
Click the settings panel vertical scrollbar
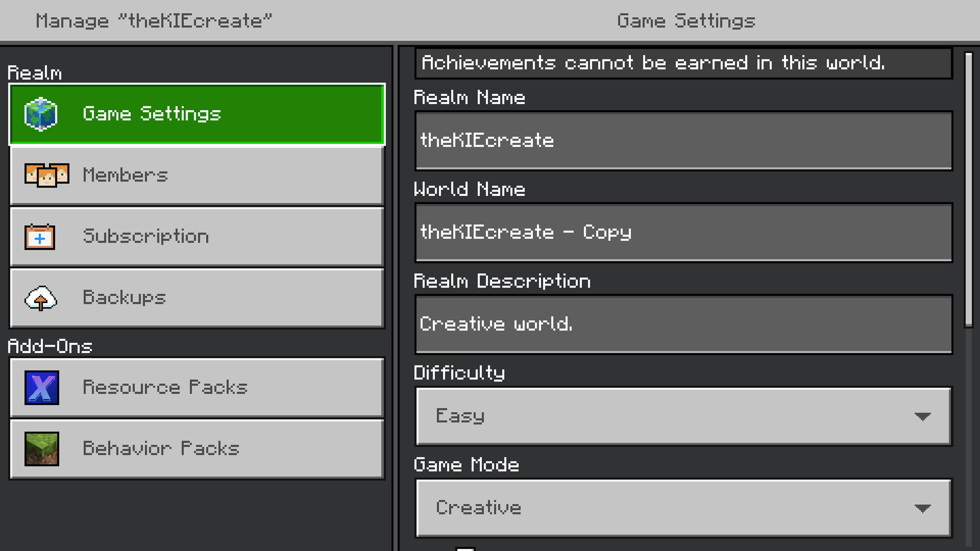[969, 190]
